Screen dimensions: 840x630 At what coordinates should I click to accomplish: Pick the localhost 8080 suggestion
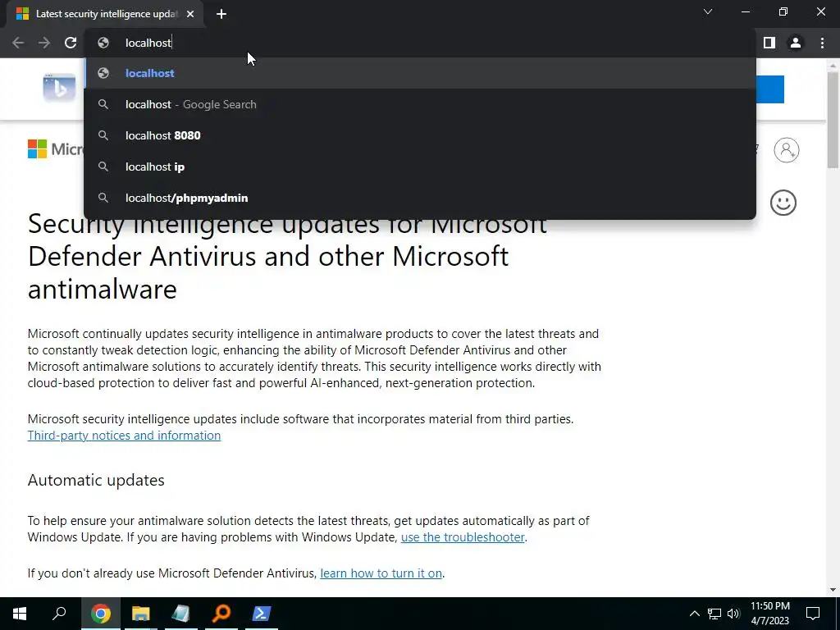[420, 135]
